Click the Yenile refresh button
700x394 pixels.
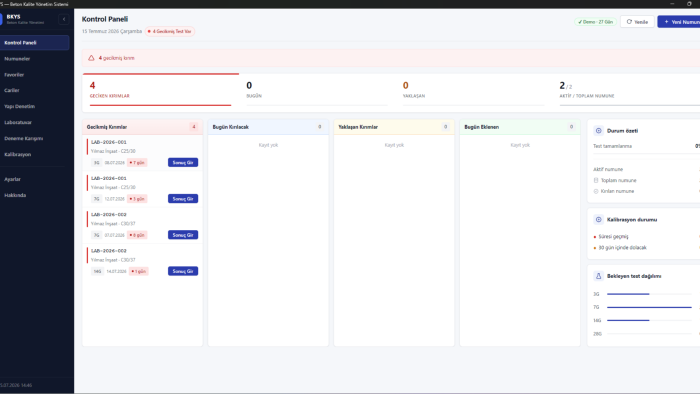pos(637,22)
